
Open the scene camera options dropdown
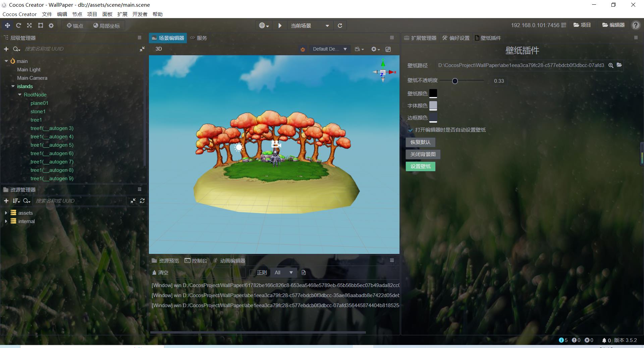click(x=359, y=49)
